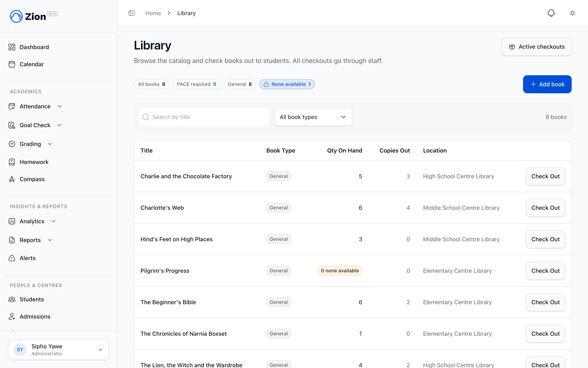Click the 0 none available badge

pos(340,271)
